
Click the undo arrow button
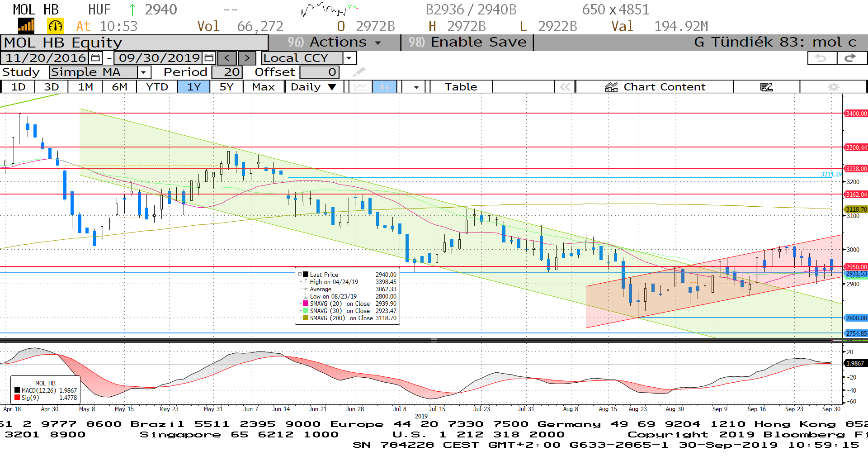coord(821,58)
